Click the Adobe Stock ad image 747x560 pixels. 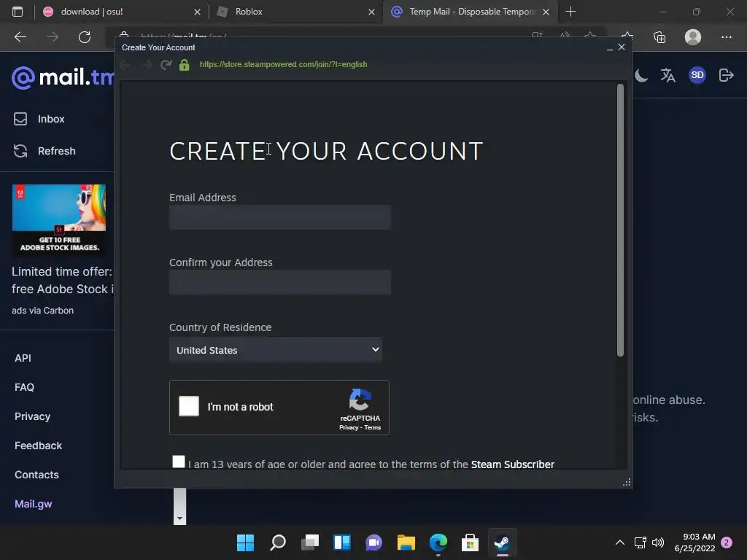[59, 219]
